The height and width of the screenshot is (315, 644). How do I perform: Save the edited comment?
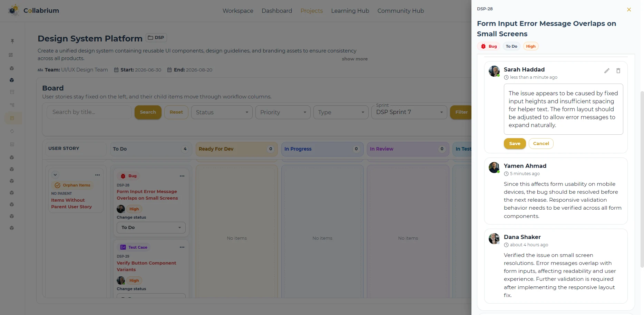click(x=515, y=144)
